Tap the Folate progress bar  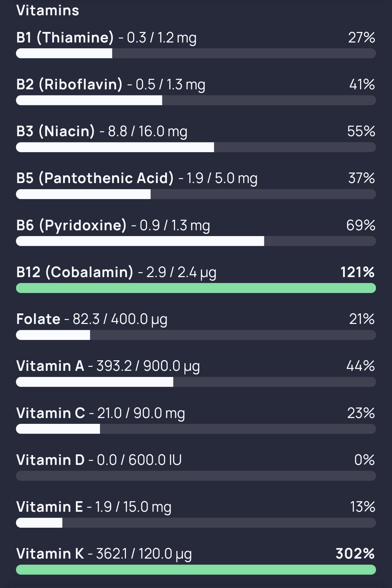(x=196, y=335)
